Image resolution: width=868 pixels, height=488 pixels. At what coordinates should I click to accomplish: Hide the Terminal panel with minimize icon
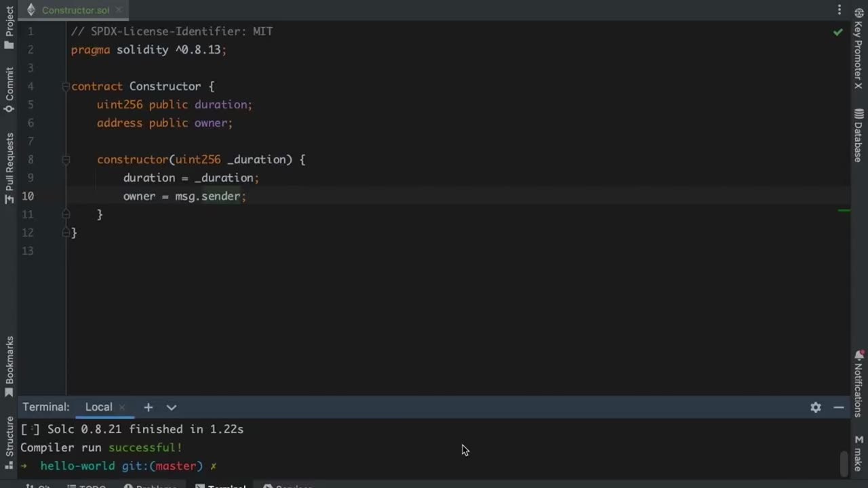(x=839, y=407)
